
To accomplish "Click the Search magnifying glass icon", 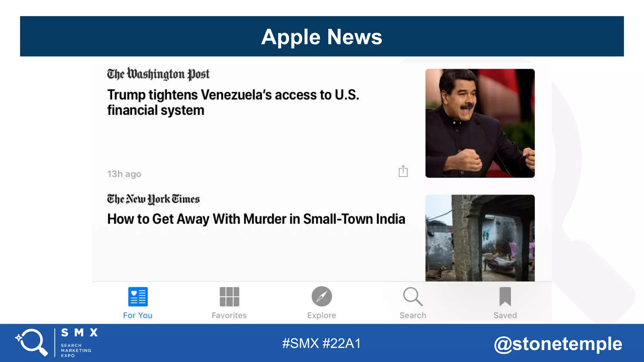I will 413,296.
